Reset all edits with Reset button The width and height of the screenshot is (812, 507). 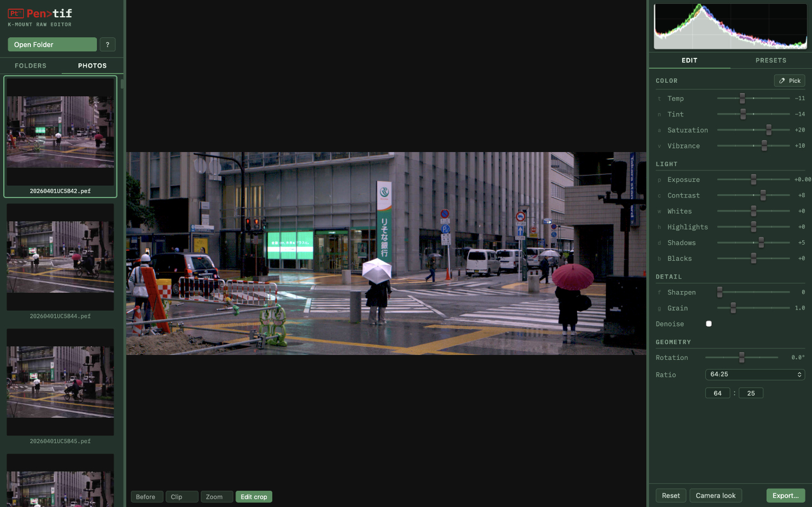[x=671, y=496]
